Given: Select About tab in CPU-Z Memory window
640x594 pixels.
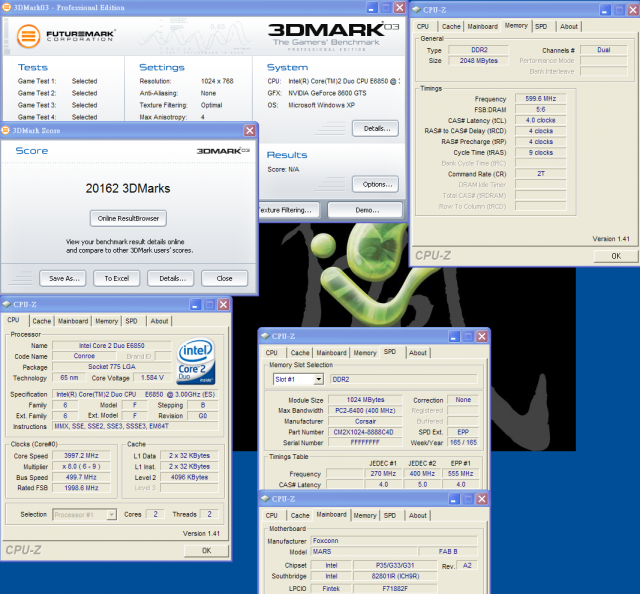Looking at the screenshot, I should [x=569, y=26].
